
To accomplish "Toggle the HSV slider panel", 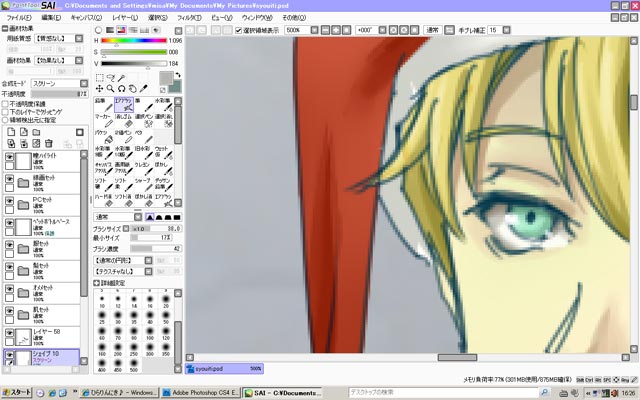I will (x=121, y=30).
